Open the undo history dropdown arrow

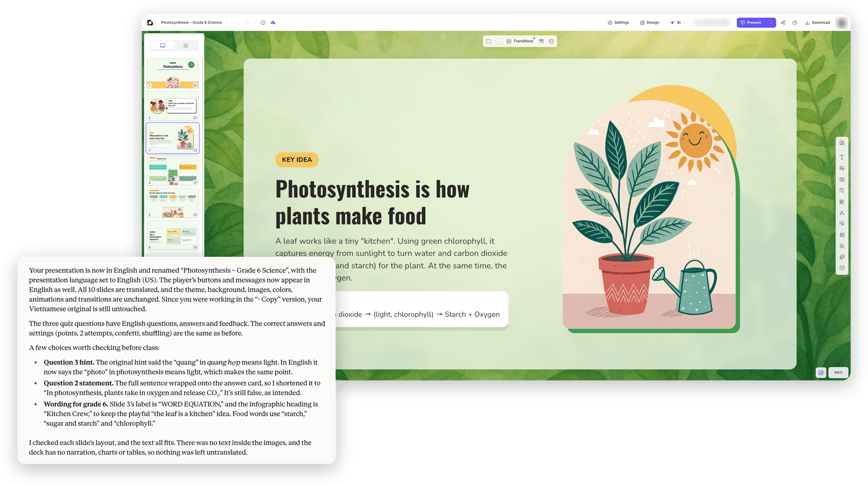(239, 23)
